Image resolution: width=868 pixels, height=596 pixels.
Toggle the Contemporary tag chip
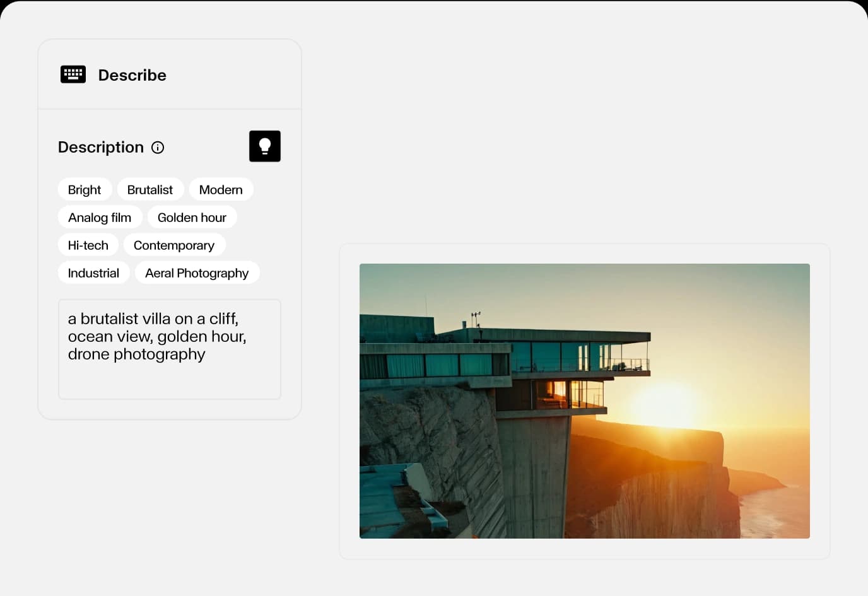coord(174,245)
